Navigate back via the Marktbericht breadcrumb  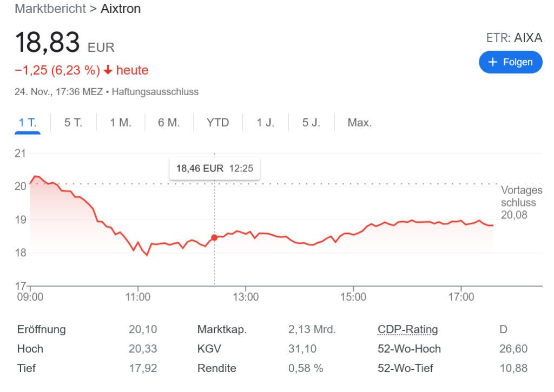(x=50, y=9)
